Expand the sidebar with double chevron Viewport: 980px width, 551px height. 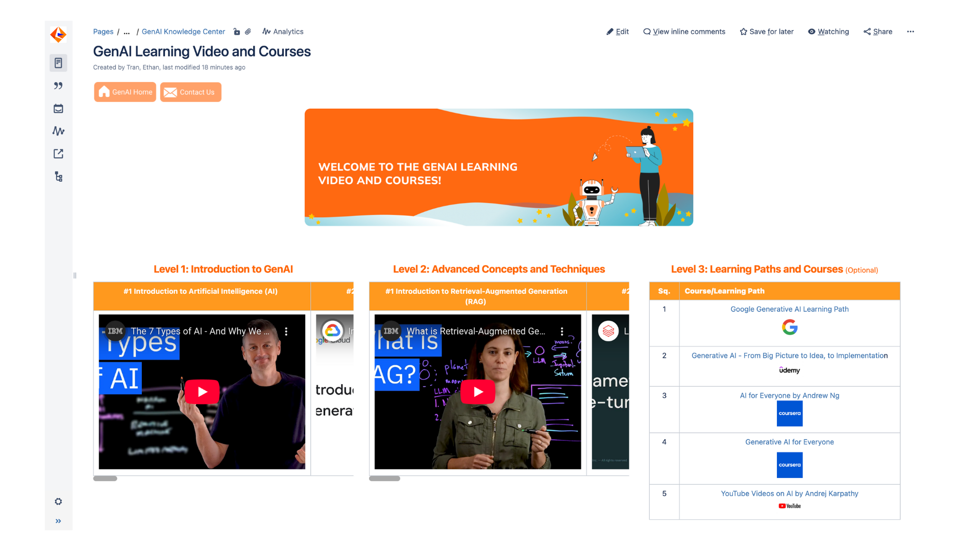58,521
